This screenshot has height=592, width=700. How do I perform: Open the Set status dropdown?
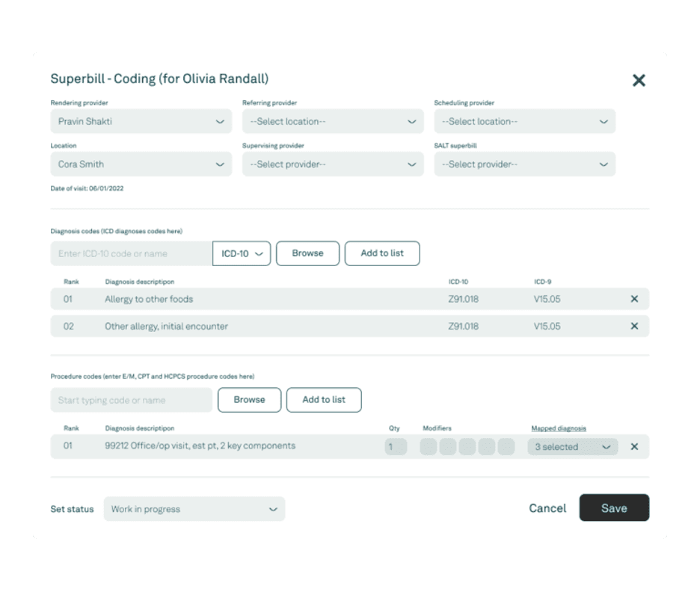click(194, 508)
